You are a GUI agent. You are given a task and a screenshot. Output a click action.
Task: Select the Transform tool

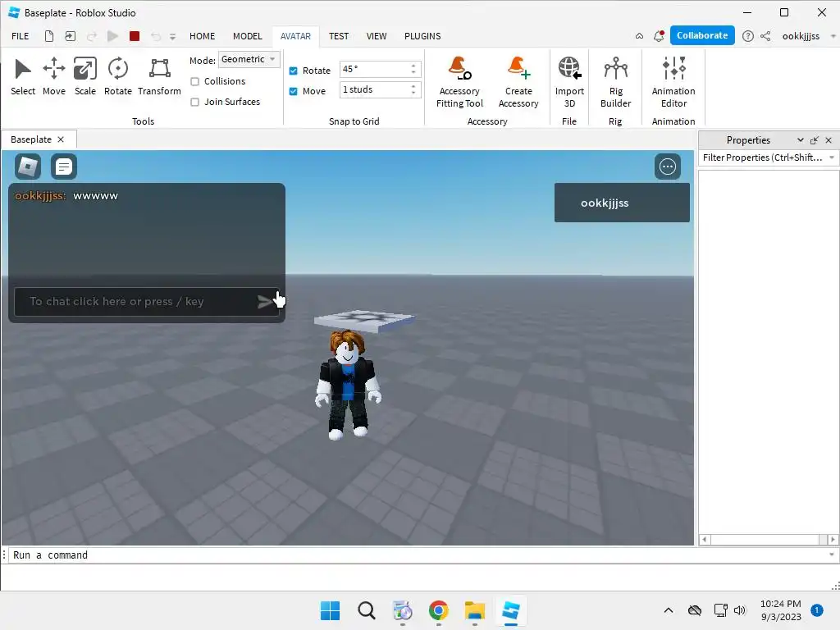(160, 76)
